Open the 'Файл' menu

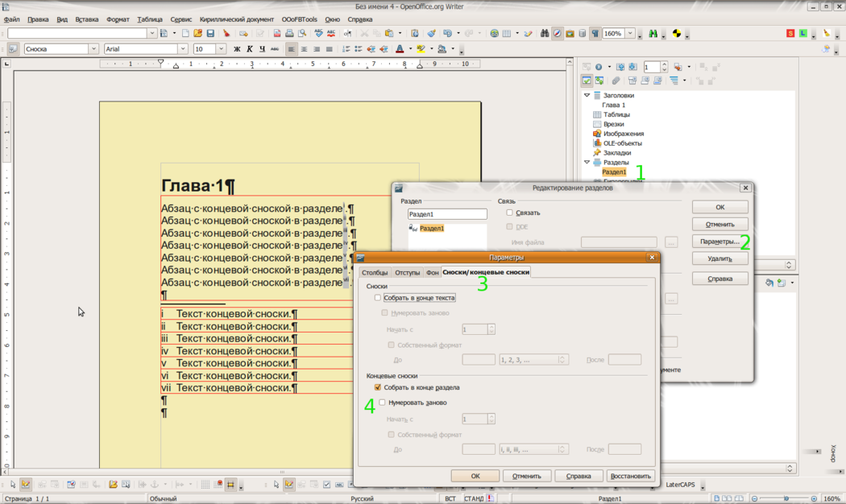(x=11, y=19)
